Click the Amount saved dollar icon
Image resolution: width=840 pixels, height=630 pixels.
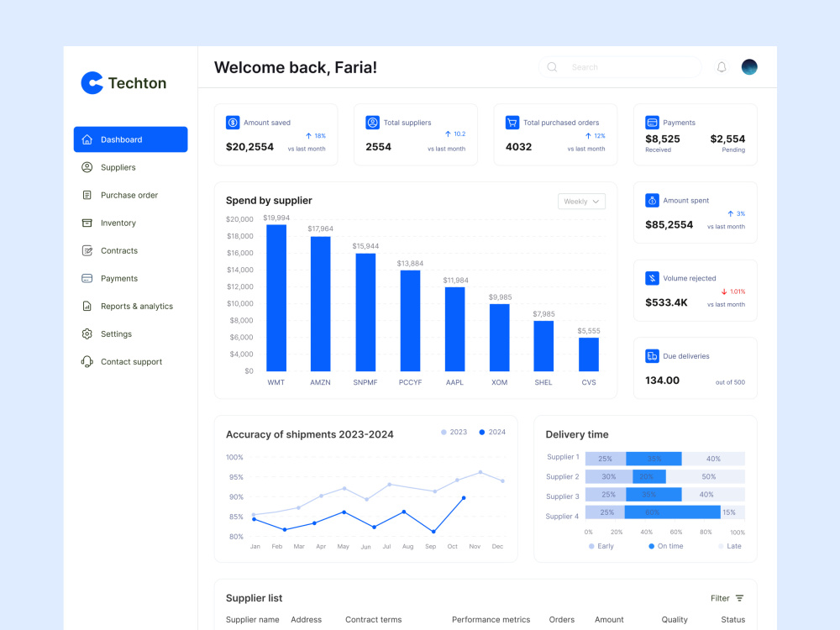[233, 122]
